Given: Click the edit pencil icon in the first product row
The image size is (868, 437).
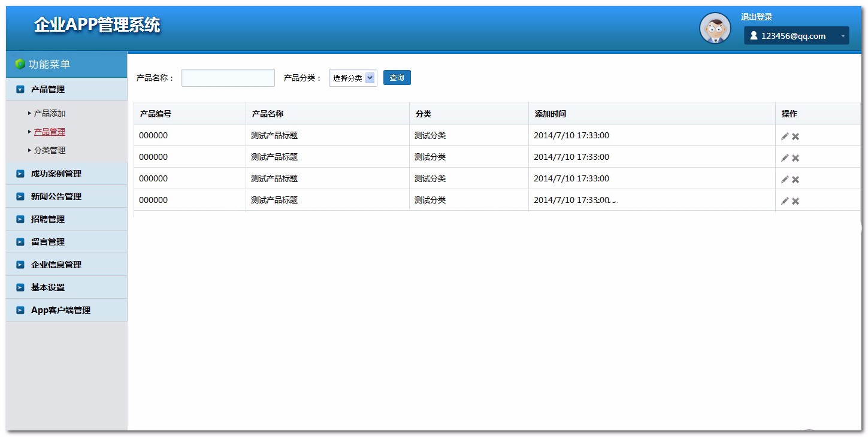Looking at the screenshot, I should 785,136.
